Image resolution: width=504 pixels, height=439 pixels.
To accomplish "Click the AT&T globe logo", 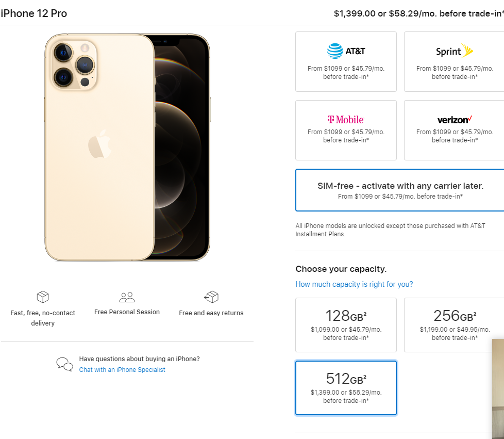I will [335, 51].
